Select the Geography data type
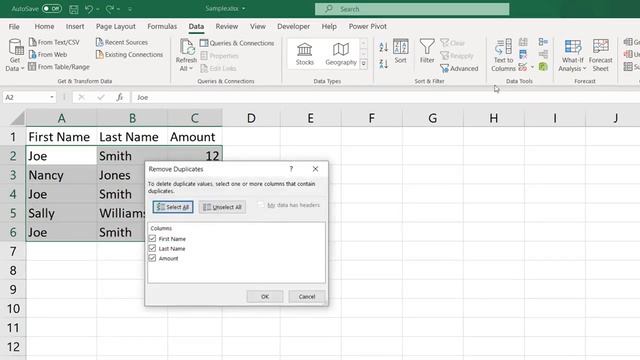640x360 pixels. [x=341, y=54]
